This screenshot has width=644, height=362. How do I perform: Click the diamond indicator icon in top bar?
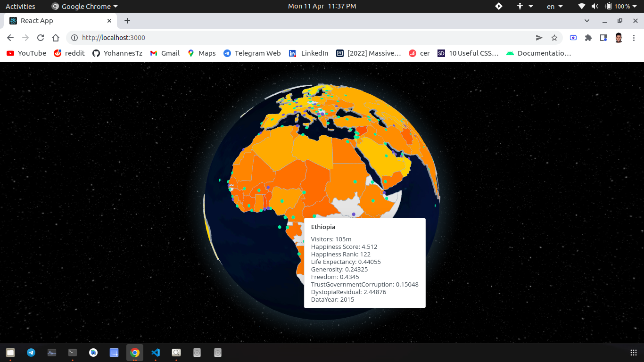coord(499,6)
